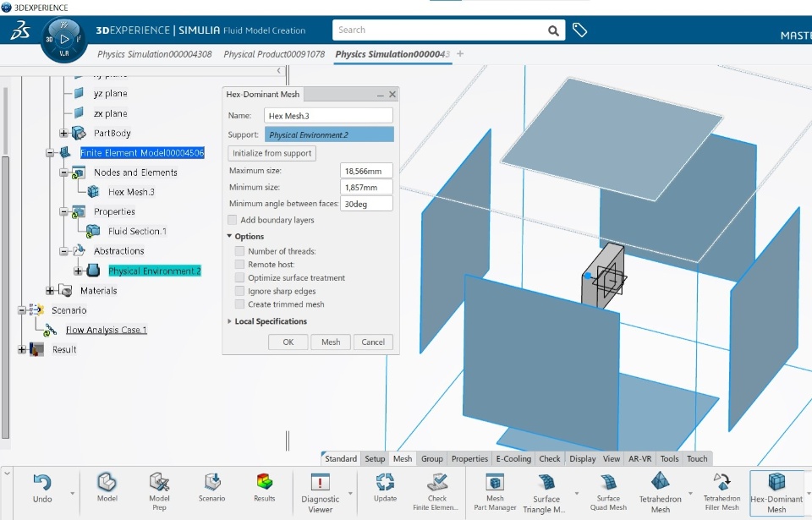Click the Undo icon
This screenshot has width=812, height=520.
(42, 483)
